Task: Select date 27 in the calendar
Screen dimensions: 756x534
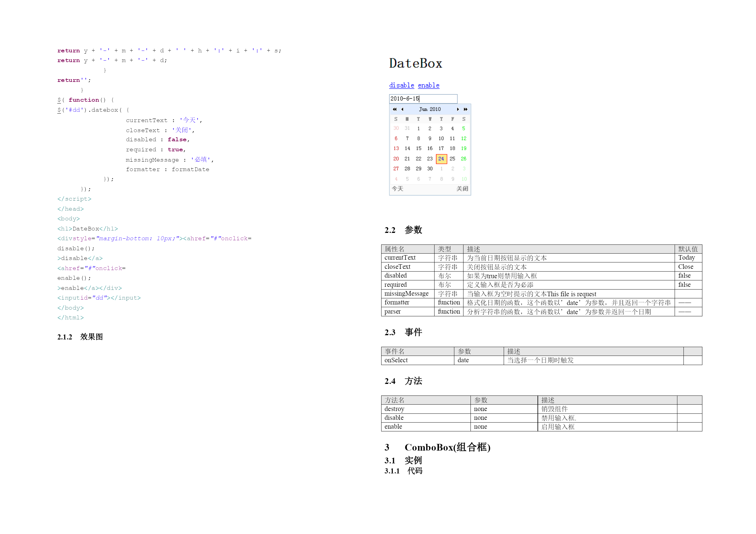Action: coord(396,168)
